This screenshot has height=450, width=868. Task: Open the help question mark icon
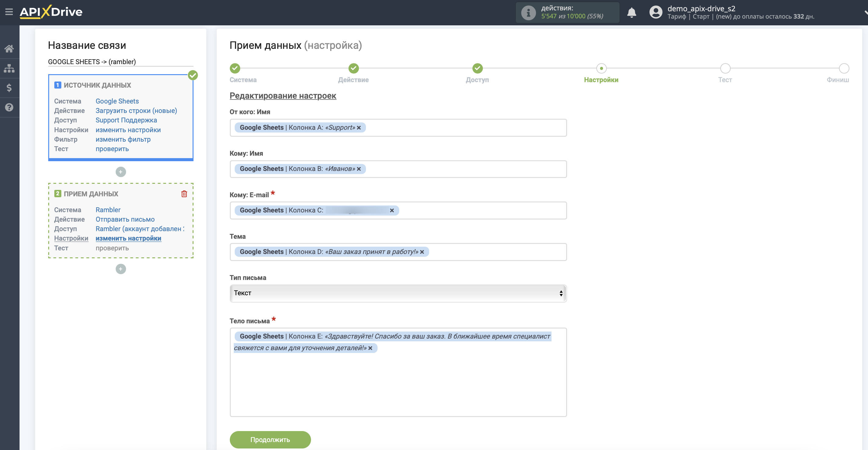(9, 107)
